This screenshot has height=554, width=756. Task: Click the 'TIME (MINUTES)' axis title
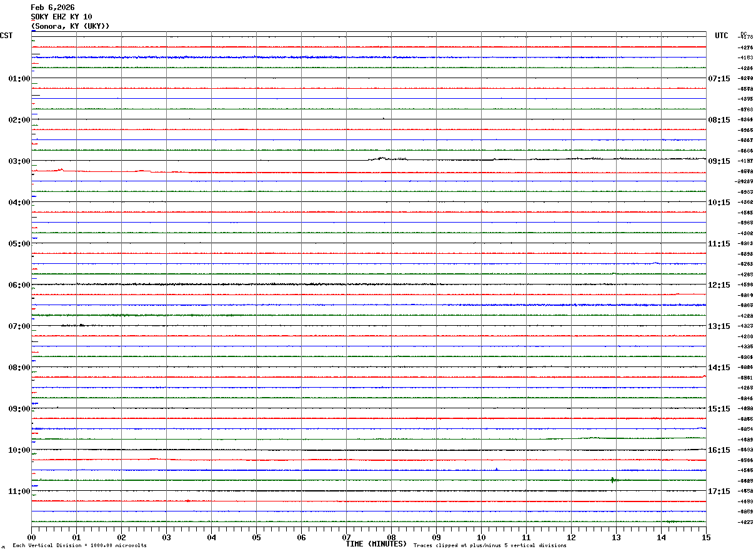tap(376, 544)
